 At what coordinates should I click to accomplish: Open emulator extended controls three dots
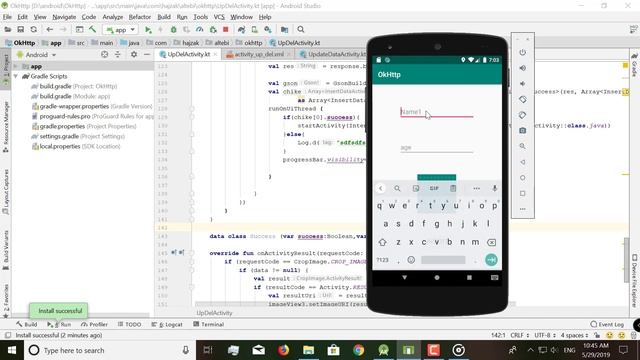pos(522,209)
